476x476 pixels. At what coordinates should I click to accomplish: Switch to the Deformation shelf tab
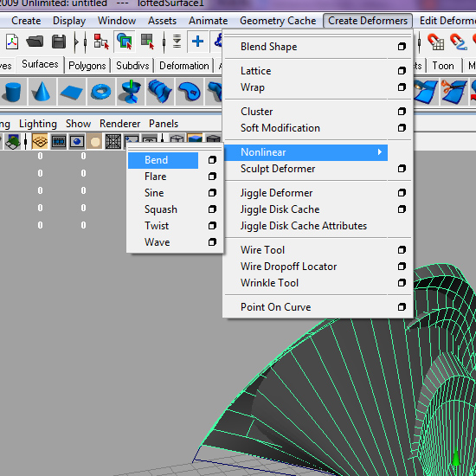184,66
